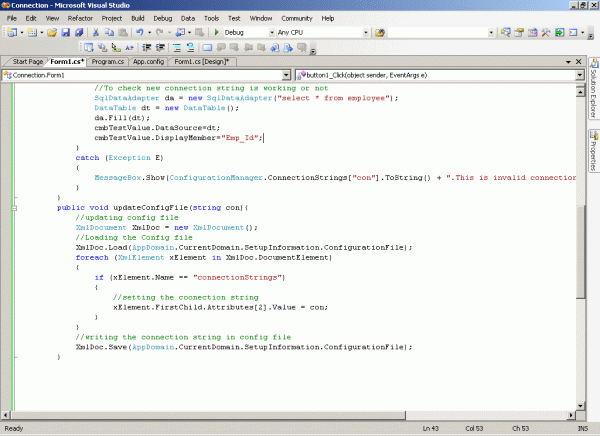Click the "Emp_Id" string in code
Screen dimensions: 600x436
click(x=240, y=138)
